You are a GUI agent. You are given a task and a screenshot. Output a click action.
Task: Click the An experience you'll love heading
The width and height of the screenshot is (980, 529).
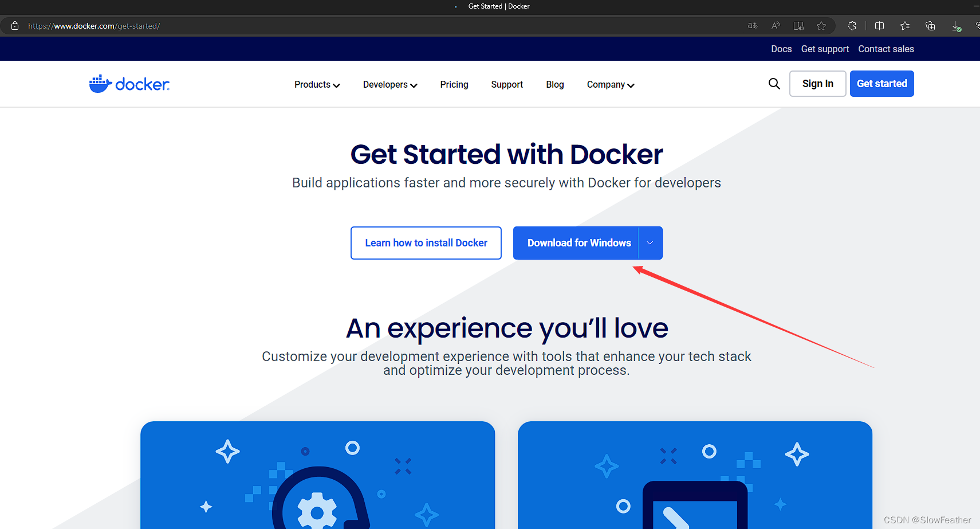pos(507,328)
